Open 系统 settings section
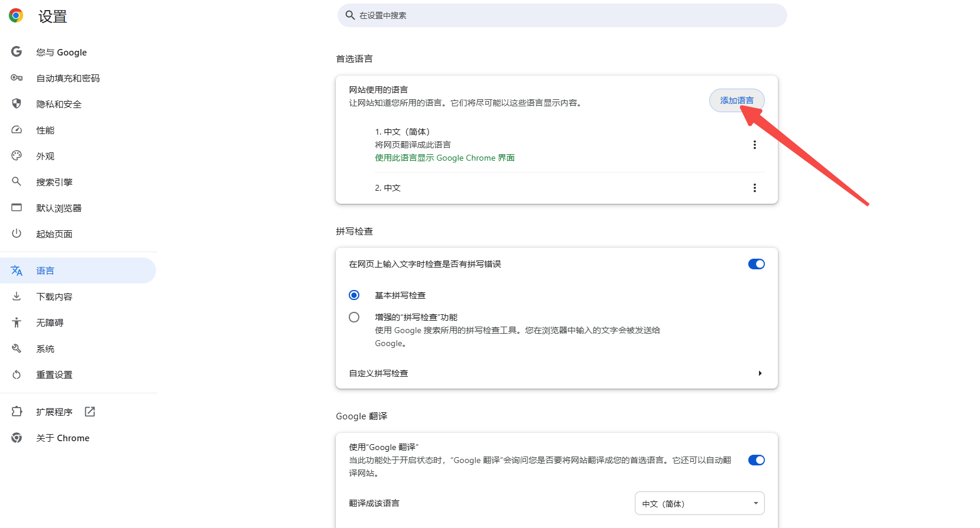 tap(45, 348)
